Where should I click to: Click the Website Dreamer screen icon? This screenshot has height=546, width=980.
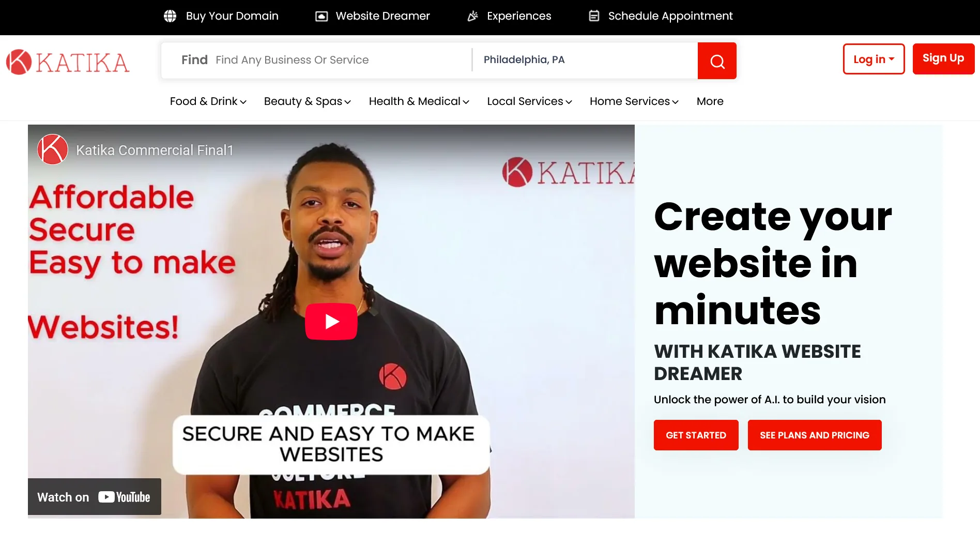tap(321, 16)
